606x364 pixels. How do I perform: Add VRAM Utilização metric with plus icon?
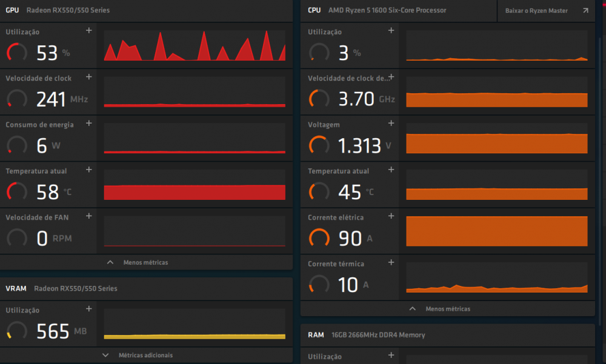click(x=89, y=309)
